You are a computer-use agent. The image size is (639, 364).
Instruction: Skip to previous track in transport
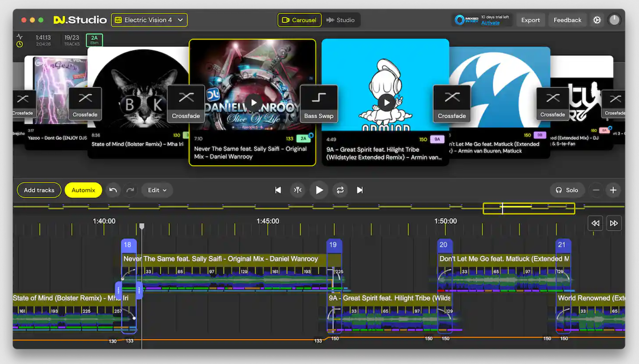pos(278,190)
